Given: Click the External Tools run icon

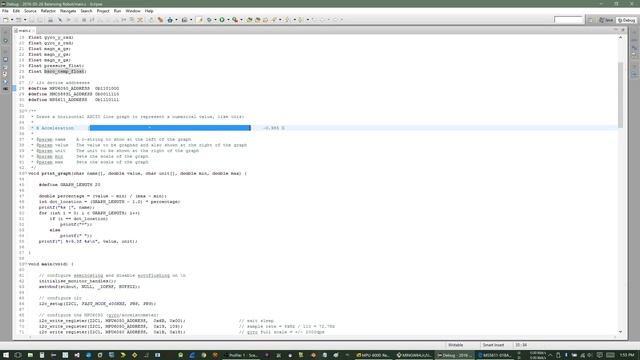Looking at the screenshot, I should (235, 20).
